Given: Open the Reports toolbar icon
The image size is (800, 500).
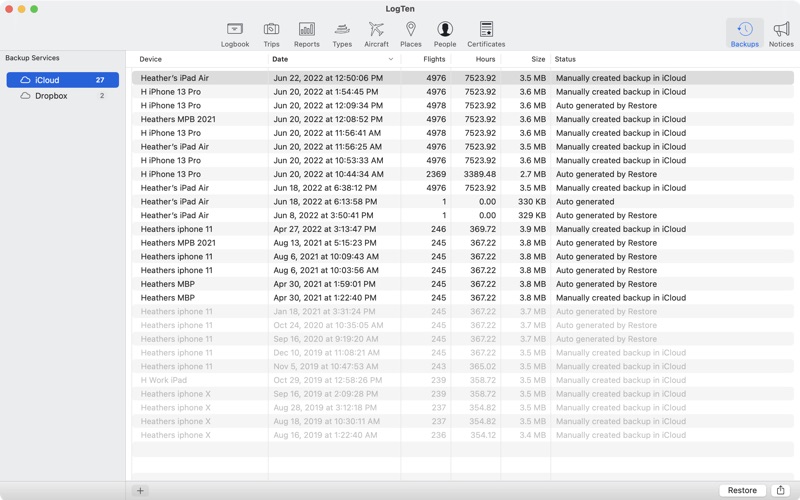Looking at the screenshot, I should [307, 35].
